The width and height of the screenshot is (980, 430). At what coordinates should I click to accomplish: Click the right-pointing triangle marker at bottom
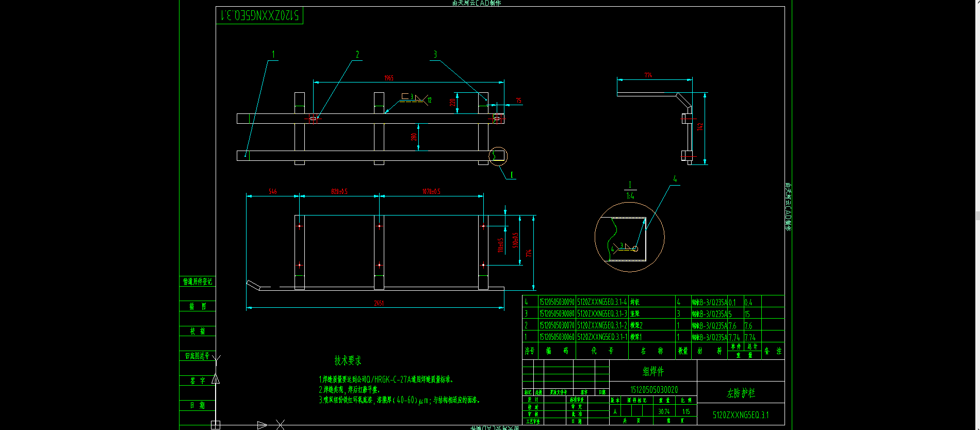click(x=262, y=425)
